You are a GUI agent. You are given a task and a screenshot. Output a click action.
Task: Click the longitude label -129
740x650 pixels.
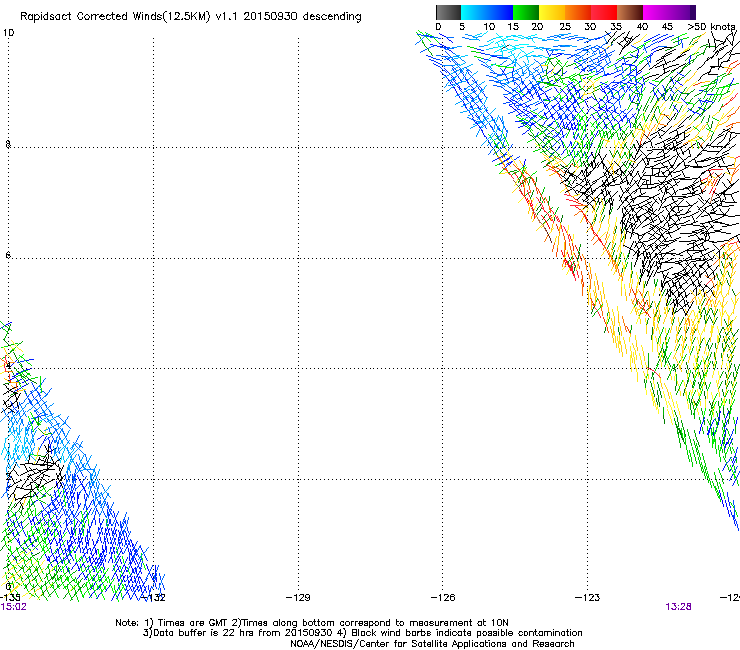(x=298, y=598)
